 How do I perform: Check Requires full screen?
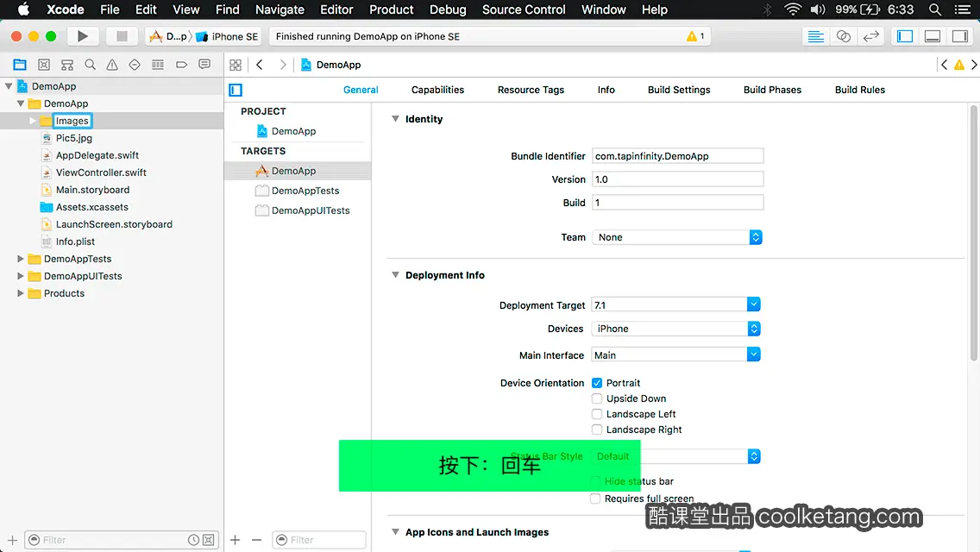(x=595, y=499)
